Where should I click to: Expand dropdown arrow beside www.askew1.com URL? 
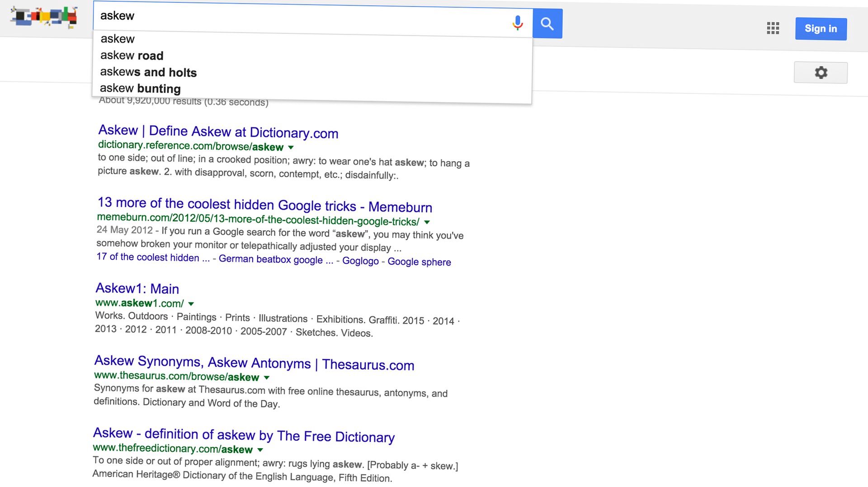pyautogui.click(x=191, y=304)
